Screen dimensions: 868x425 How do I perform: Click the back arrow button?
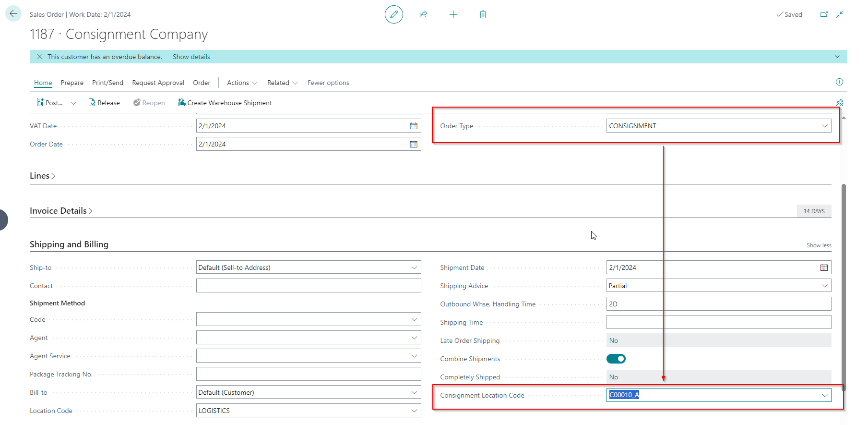point(13,14)
